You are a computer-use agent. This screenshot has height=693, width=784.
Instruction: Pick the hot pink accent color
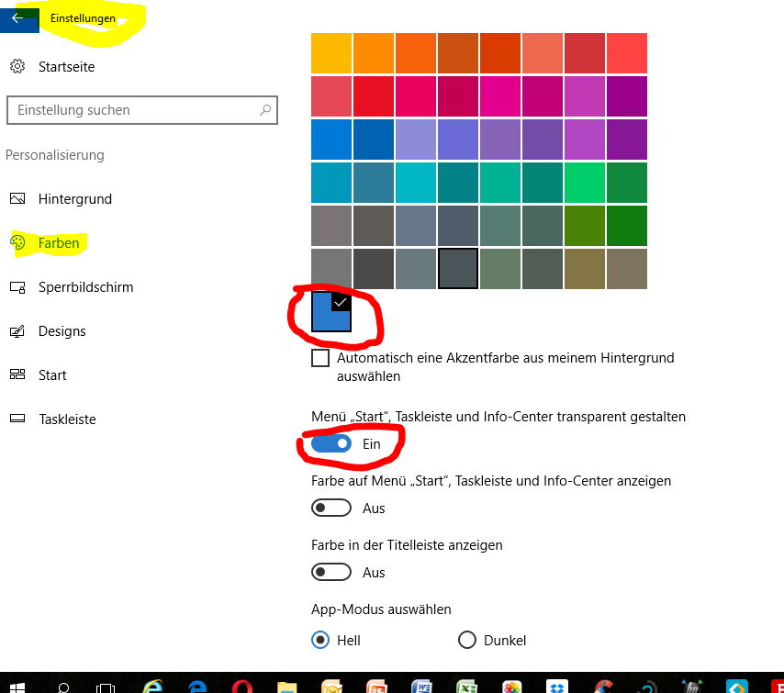pos(500,96)
